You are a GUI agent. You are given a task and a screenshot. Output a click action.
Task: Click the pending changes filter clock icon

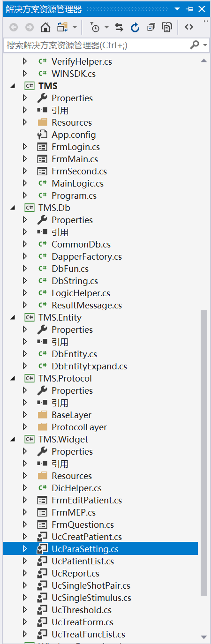[x=95, y=28]
